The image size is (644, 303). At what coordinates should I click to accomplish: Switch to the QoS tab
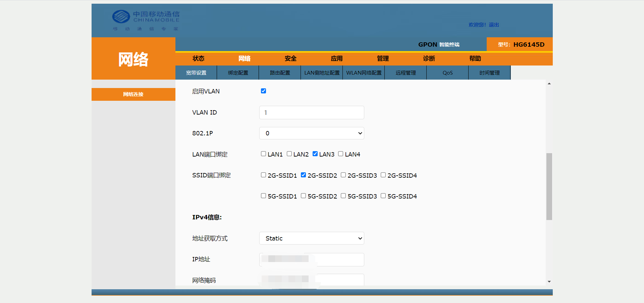pos(448,73)
